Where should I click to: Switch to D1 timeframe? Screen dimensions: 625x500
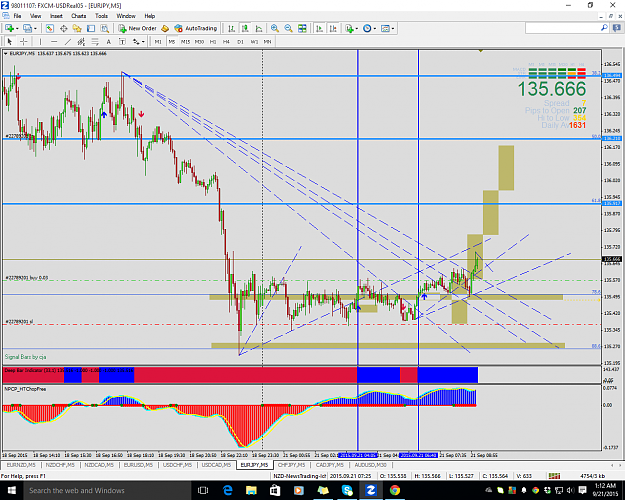click(x=240, y=41)
